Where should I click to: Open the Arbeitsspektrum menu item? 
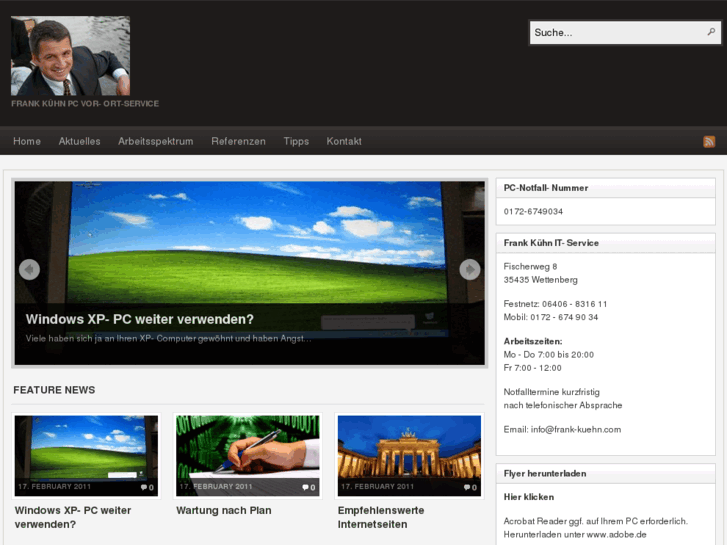(x=155, y=141)
